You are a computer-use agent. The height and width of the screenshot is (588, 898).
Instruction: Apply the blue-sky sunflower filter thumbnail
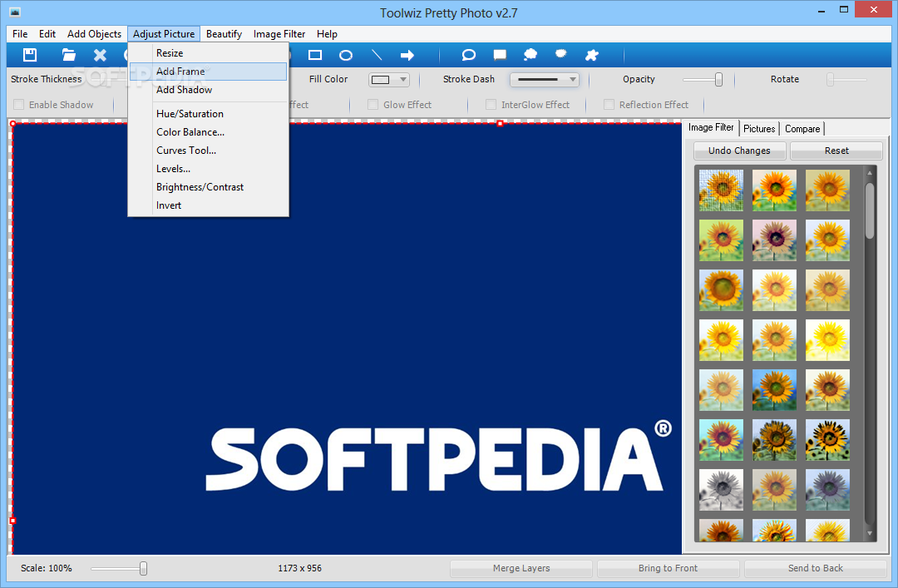(x=774, y=390)
